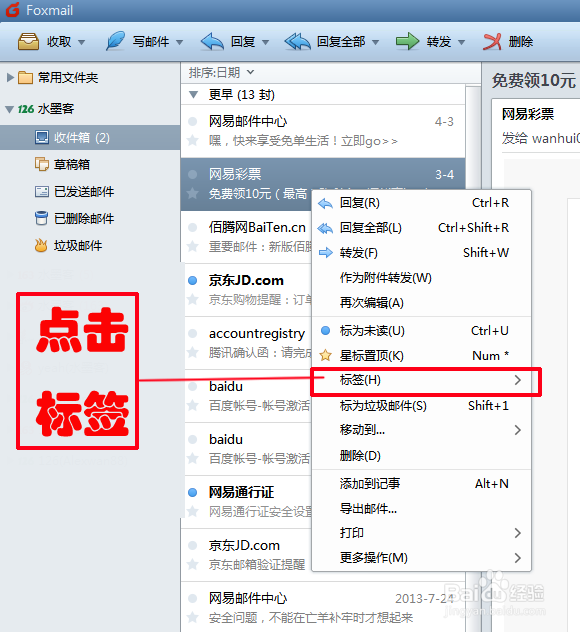Click the 垃圾邮件 flame icon
This screenshot has height=632, width=580.
click(x=41, y=245)
